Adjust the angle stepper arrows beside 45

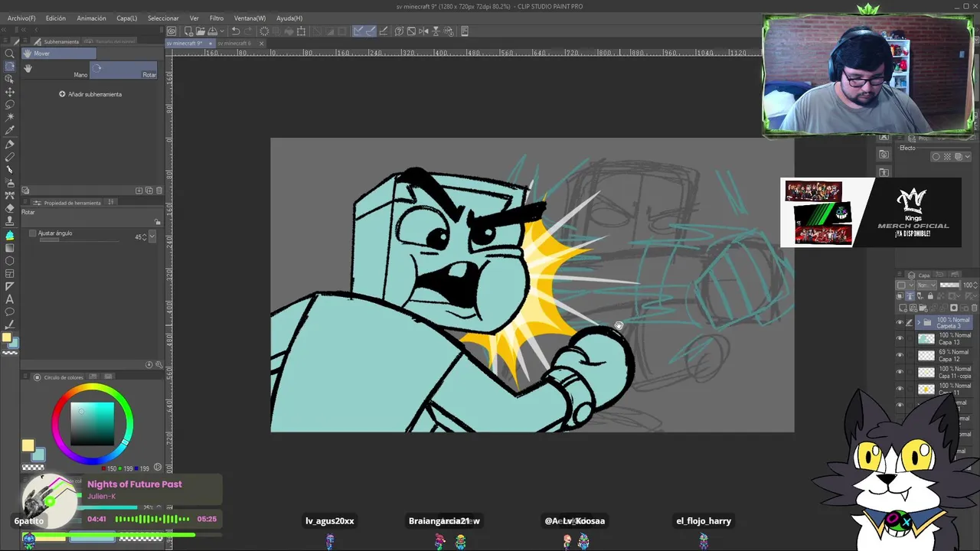[x=145, y=237]
